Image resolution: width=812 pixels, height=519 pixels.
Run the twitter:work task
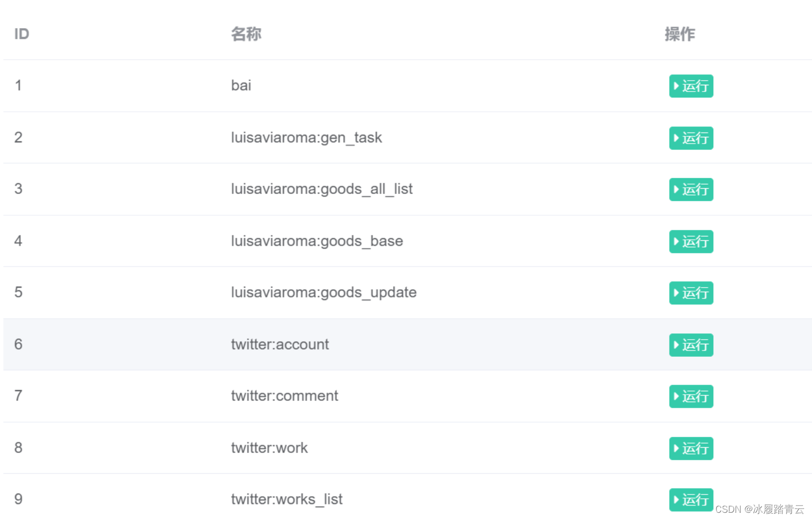(x=691, y=448)
